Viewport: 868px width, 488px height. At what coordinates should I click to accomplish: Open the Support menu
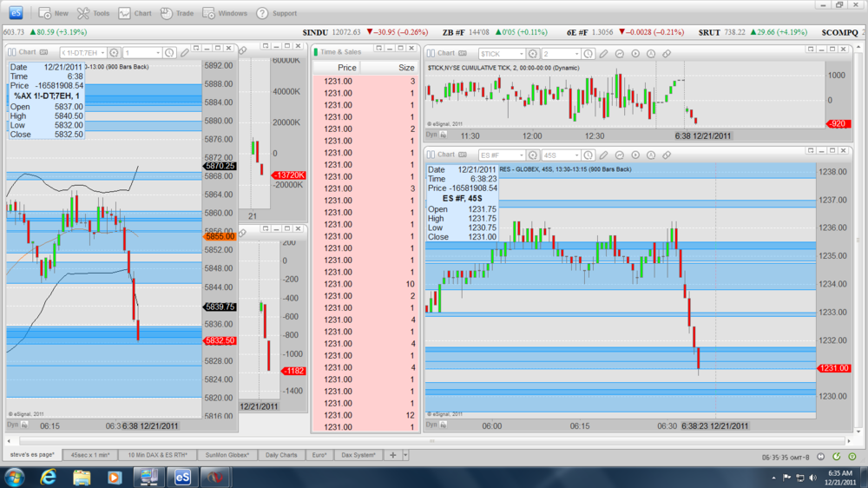276,13
